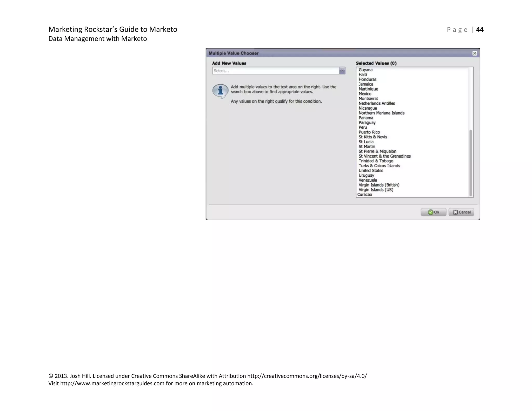
Task: Expand the Add New Values dropdown arrow
Action: (x=342, y=71)
